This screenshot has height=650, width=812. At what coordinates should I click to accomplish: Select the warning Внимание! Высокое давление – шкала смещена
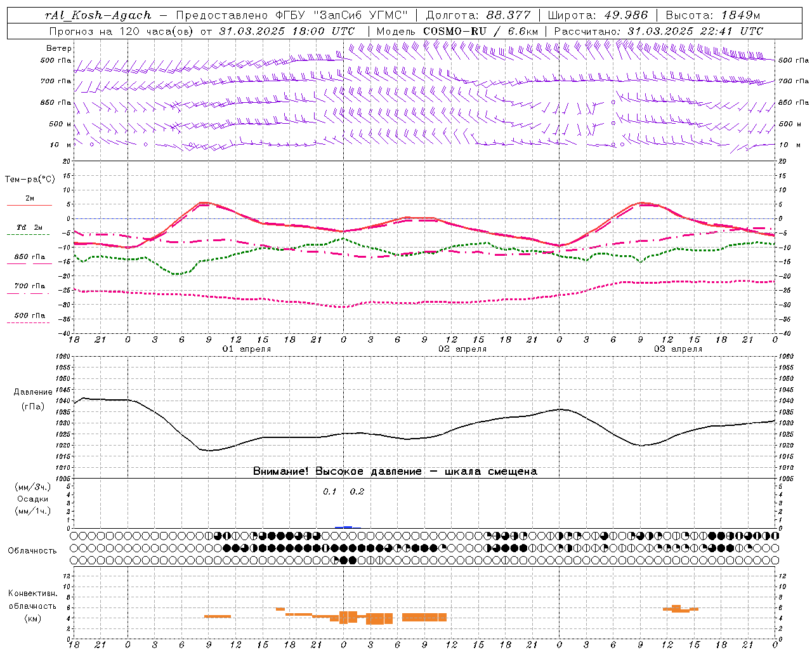[x=395, y=472]
